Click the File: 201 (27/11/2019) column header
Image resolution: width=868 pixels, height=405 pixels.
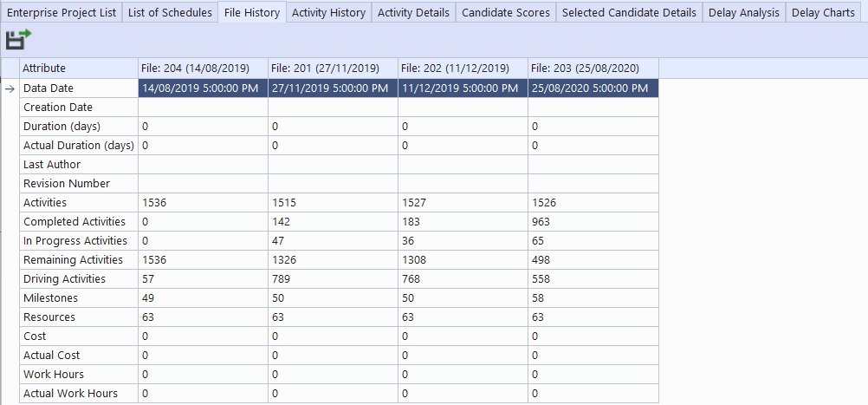pyautogui.click(x=333, y=68)
